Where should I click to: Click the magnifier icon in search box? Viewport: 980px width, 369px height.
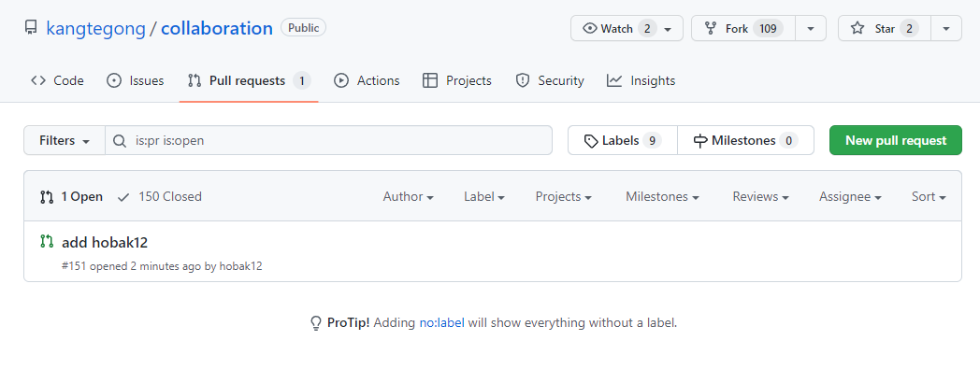click(120, 141)
